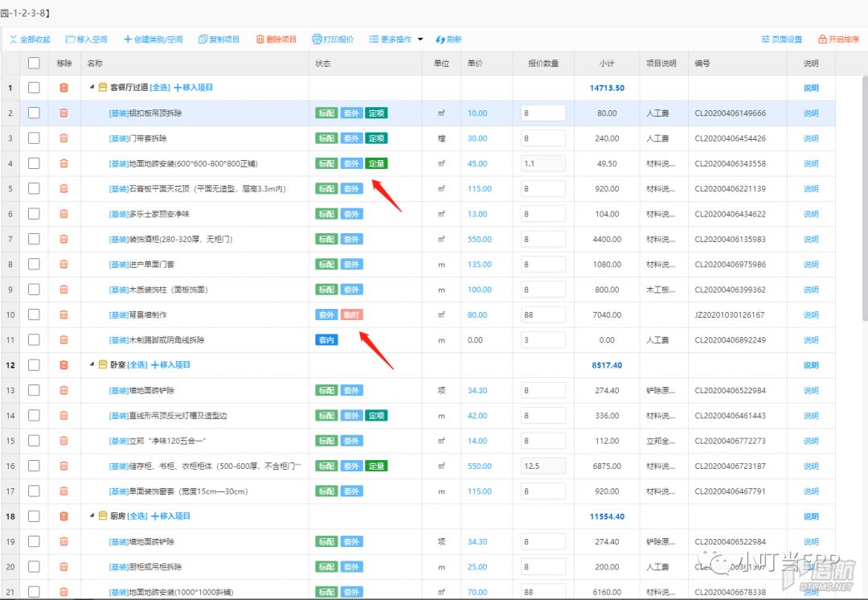Click the 全部收起 collapse-all icon

[14, 39]
